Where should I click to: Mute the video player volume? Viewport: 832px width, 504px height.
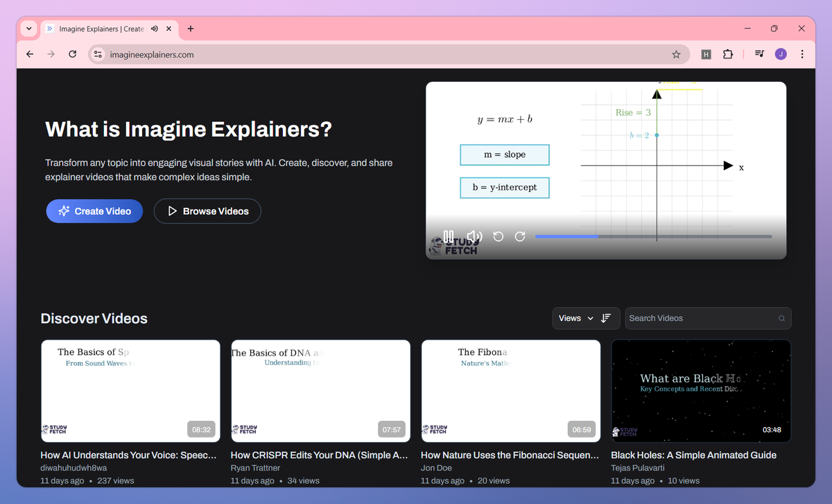474,236
